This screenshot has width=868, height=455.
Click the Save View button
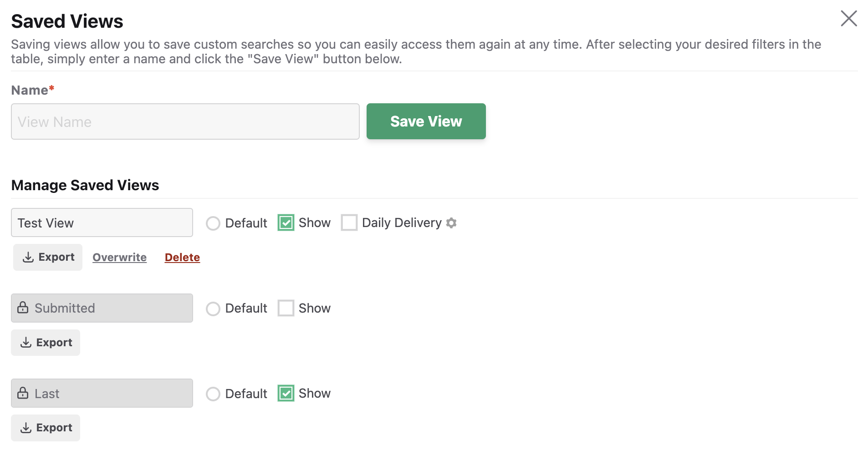point(426,121)
